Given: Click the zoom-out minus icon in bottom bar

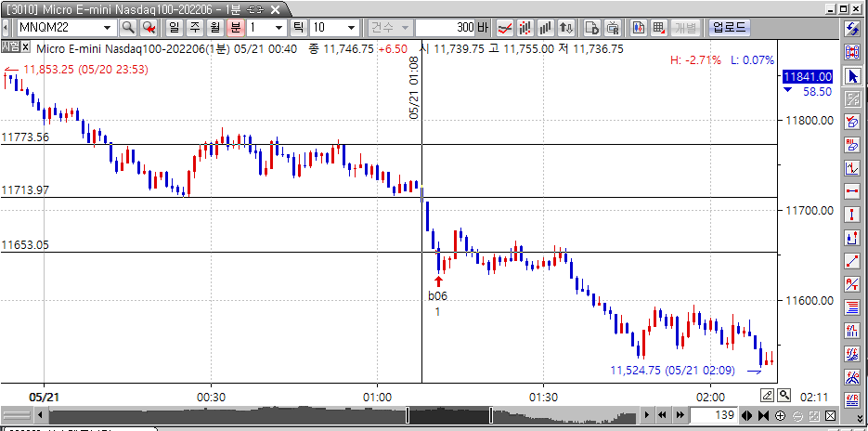Looking at the screenshot, I should (797, 415).
